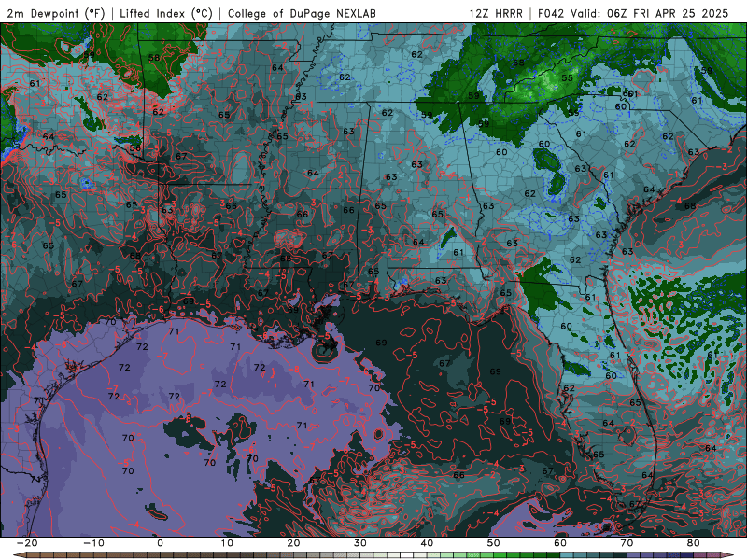Click the 56 dewpoint value on the map

[x=135, y=148]
